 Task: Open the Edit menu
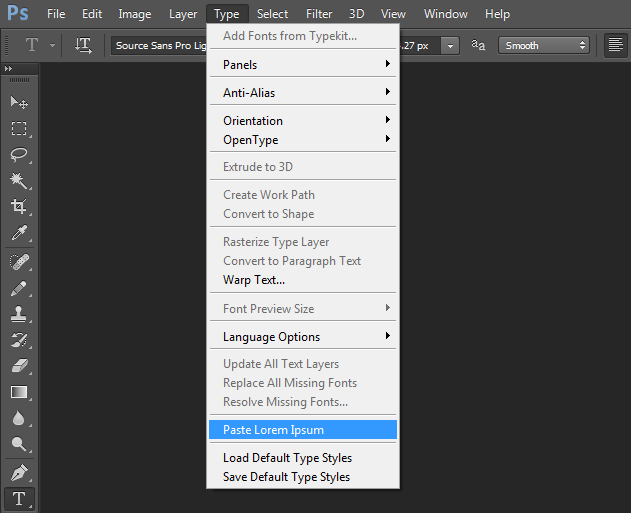click(x=92, y=14)
